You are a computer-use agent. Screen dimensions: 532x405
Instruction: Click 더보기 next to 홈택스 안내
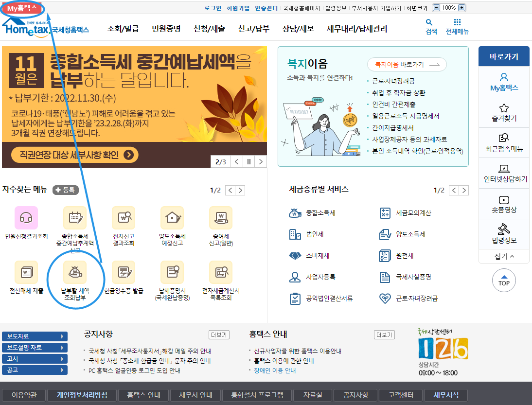(x=384, y=335)
